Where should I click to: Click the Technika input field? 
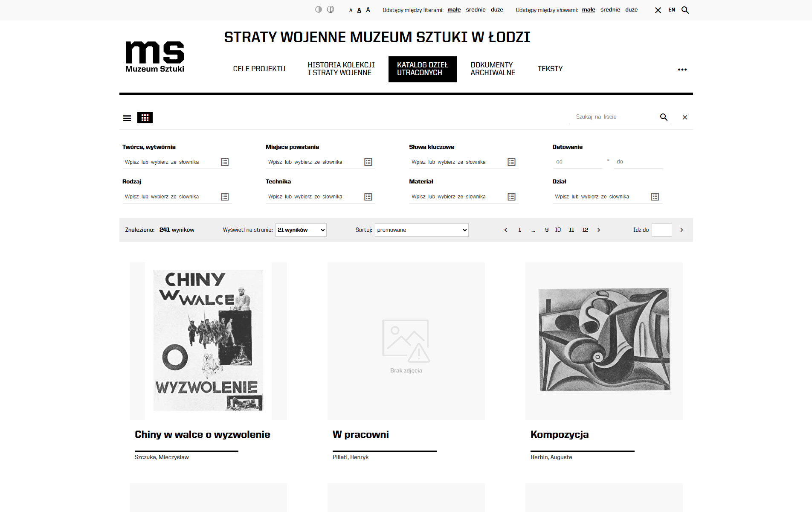(x=314, y=197)
